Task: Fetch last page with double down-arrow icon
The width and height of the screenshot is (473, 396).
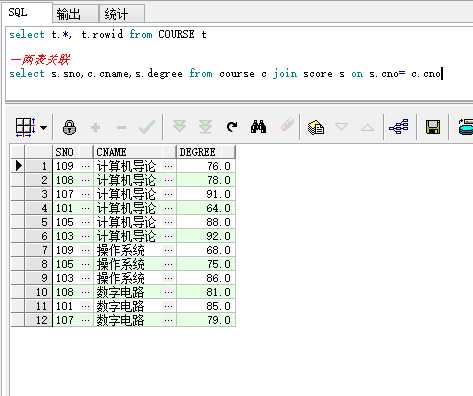Action: pos(205,127)
